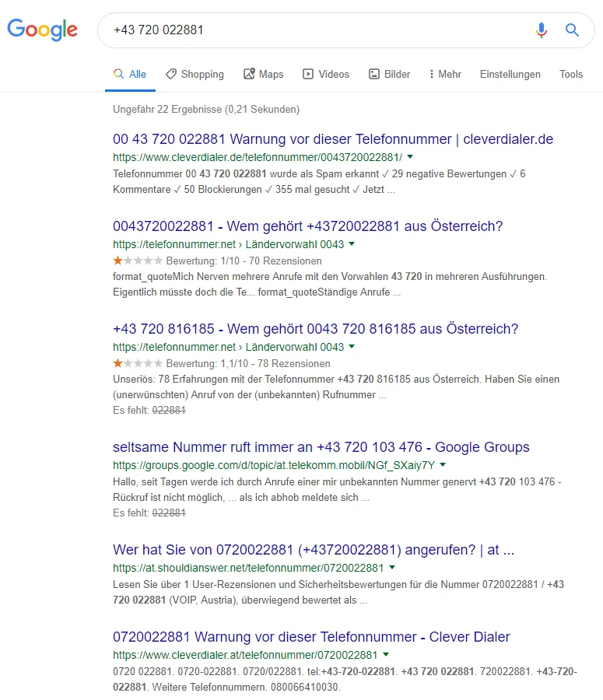Screen dimensions: 603x700
Task: Open Einstellungen
Action: click(x=510, y=74)
